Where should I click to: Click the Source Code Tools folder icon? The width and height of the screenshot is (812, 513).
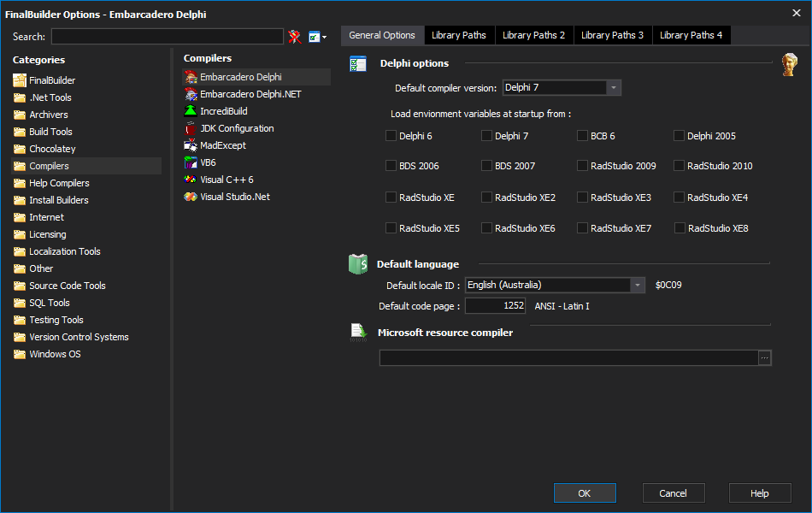pyautogui.click(x=20, y=286)
